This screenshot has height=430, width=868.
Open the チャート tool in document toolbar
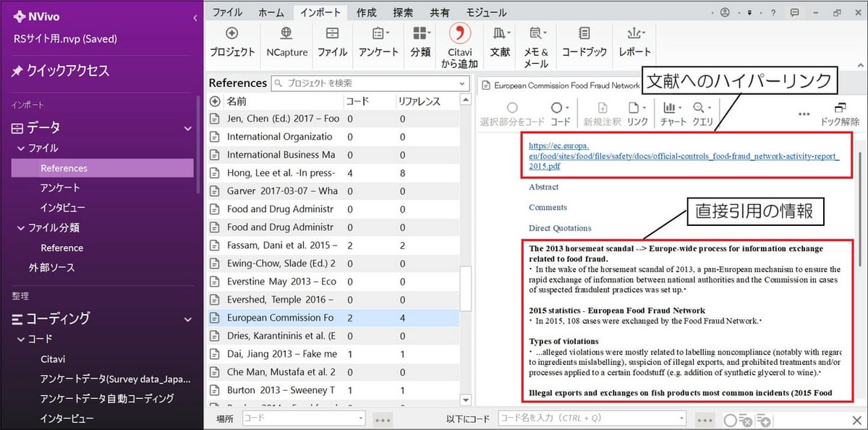coord(673,109)
